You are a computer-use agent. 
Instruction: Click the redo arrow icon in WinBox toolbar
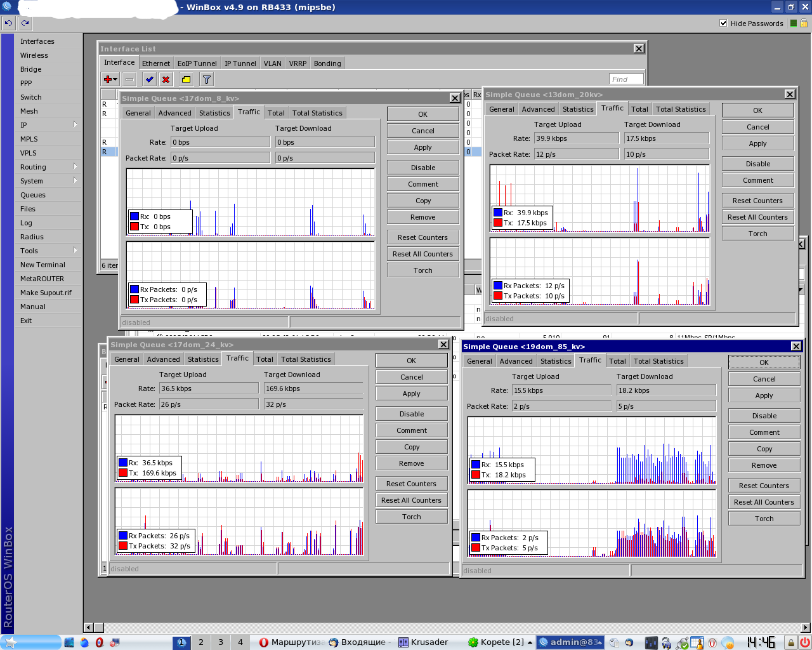(x=25, y=23)
